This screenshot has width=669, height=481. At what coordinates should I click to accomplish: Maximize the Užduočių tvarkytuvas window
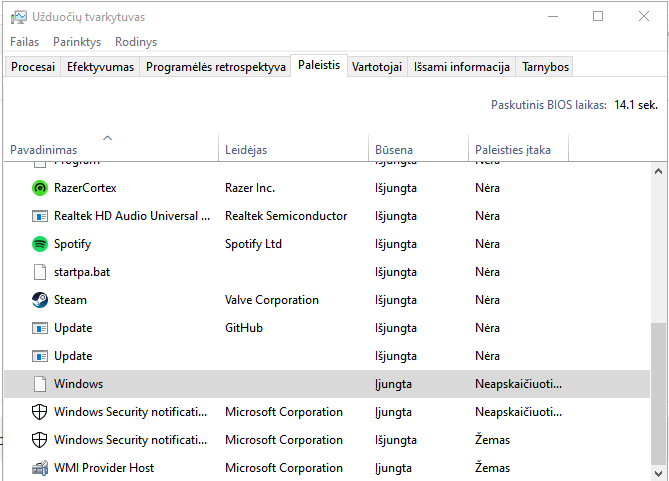[x=598, y=17]
